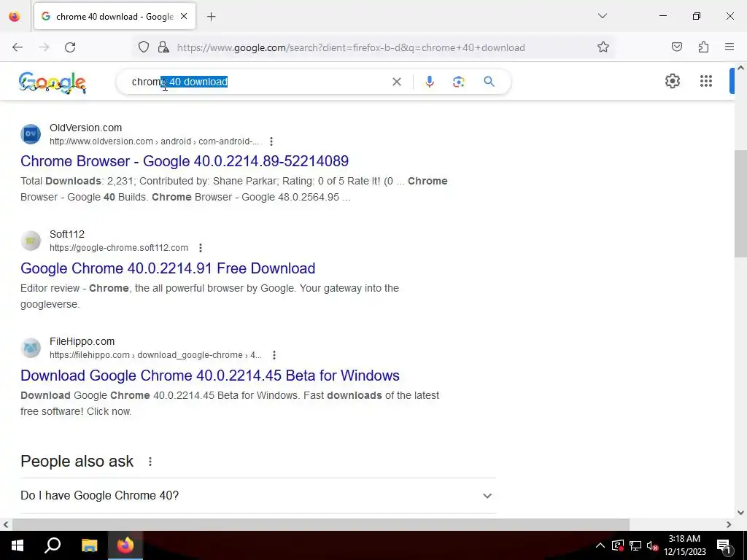Click the Soft112 site favicon
Screen dimensions: 747x560
tap(31, 241)
